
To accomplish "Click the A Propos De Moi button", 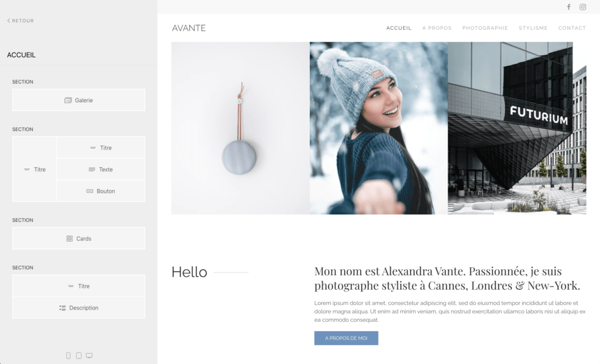I will point(346,338).
